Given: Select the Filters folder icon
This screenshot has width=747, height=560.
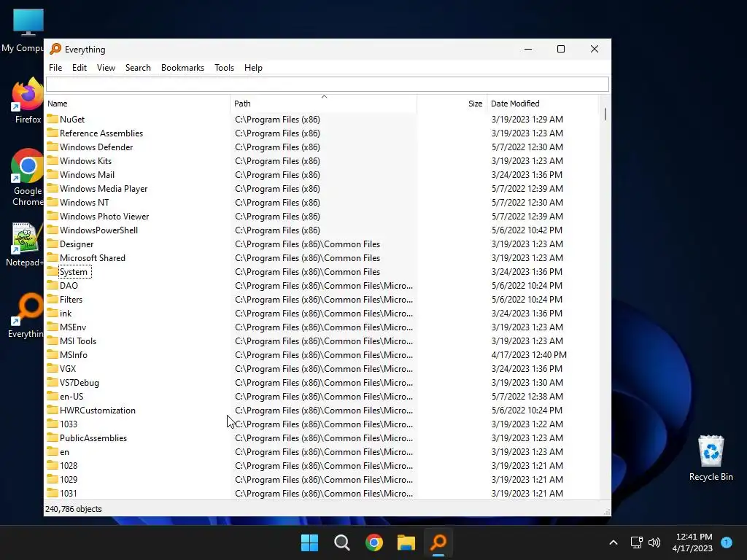Looking at the screenshot, I should (x=53, y=299).
